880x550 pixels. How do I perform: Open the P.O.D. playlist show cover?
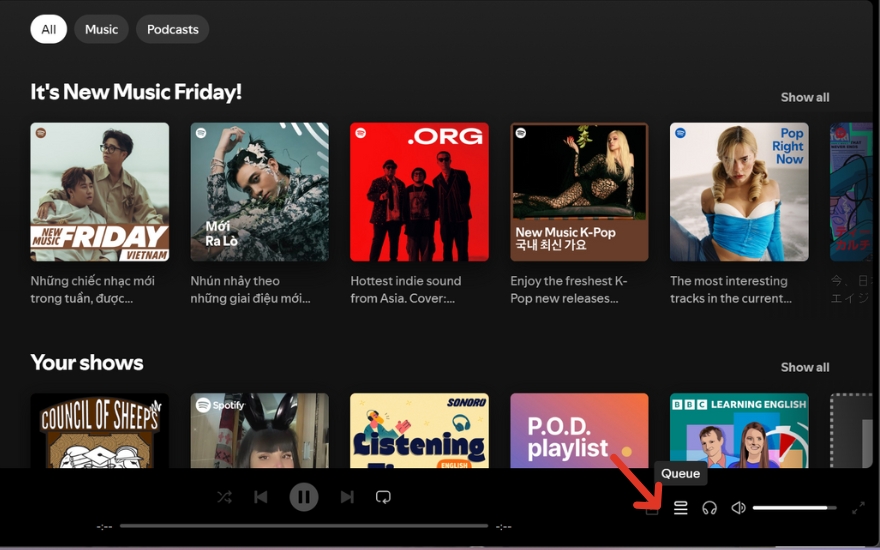tap(579, 430)
